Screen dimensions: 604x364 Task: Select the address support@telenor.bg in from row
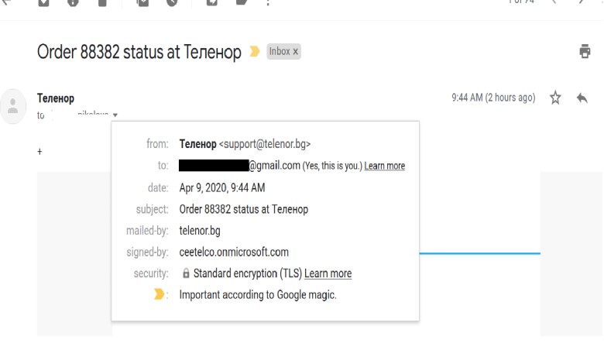pyautogui.click(x=265, y=144)
